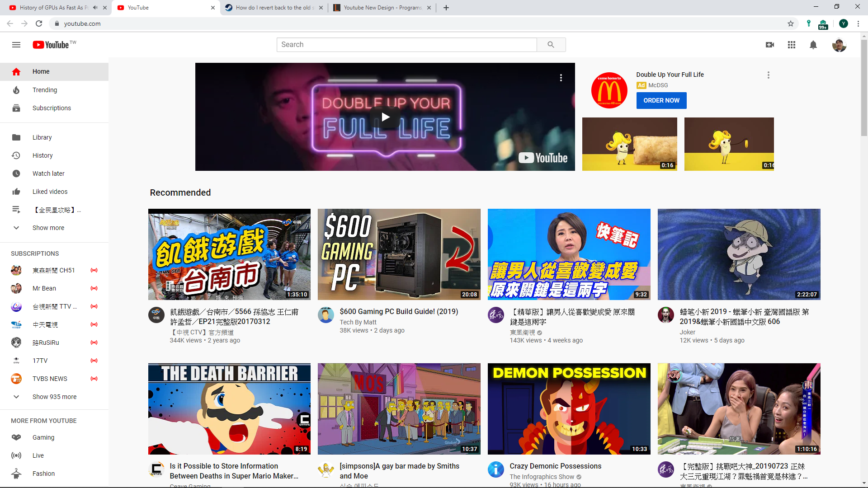Click ORDER NOW button
The height and width of the screenshot is (488, 868).
coord(661,100)
